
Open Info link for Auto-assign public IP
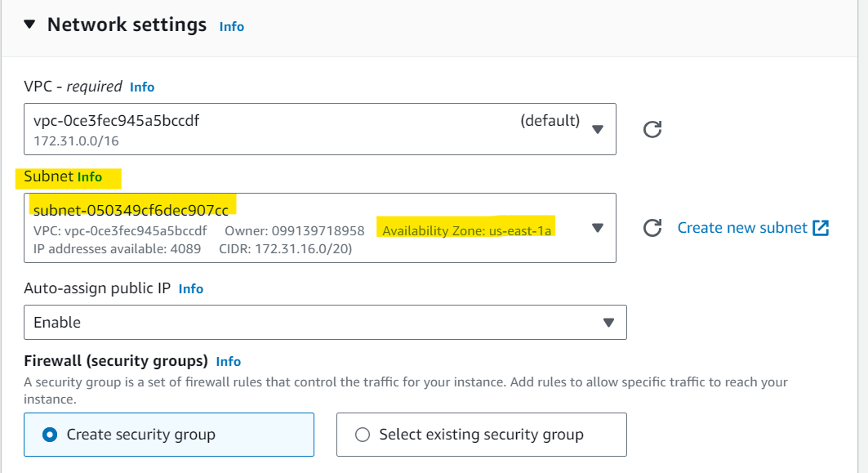(191, 288)
